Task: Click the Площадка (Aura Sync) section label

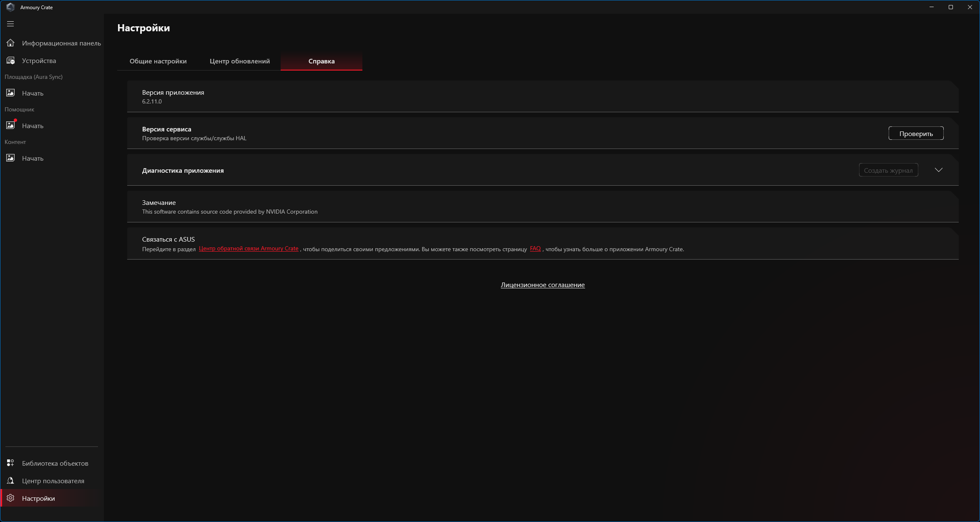Action: tap(34, 77)
